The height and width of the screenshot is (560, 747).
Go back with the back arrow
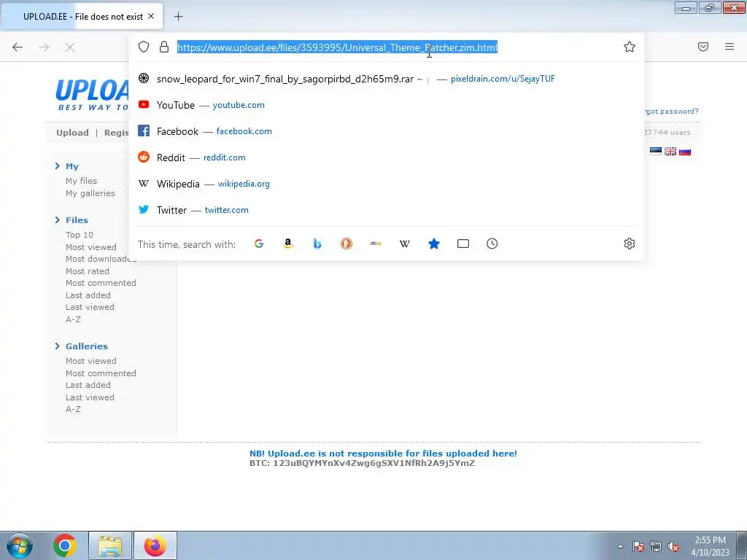click(x=18, y=47)
